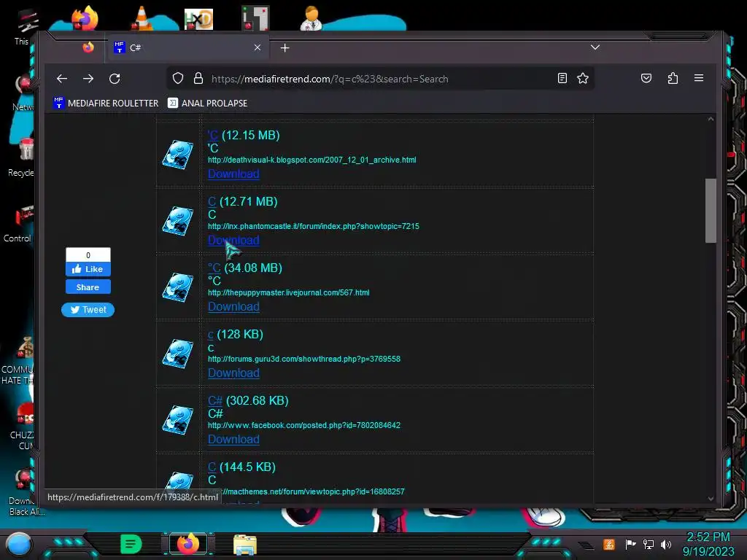Image resolution: width=747 pixels, height=560 pixels.
Task: Open the 'C title link (12.15 MB)
Action: tap(212, 135)
